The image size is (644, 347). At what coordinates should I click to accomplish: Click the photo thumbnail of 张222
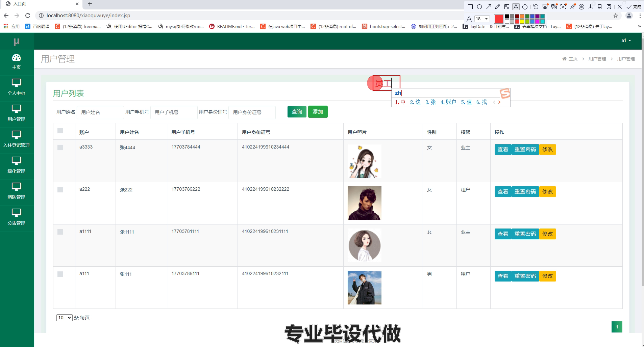(x=365, y=203)
